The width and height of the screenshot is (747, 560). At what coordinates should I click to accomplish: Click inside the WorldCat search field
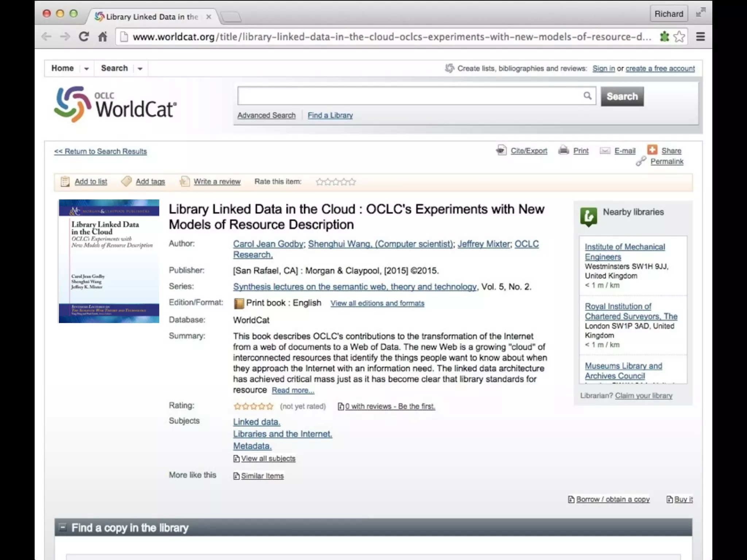409,96
